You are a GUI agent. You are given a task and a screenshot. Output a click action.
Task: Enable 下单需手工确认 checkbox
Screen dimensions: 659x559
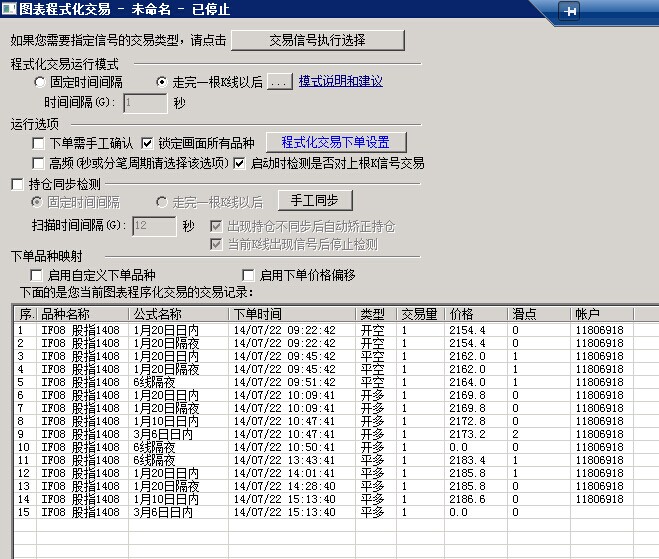tap(39, 143)
